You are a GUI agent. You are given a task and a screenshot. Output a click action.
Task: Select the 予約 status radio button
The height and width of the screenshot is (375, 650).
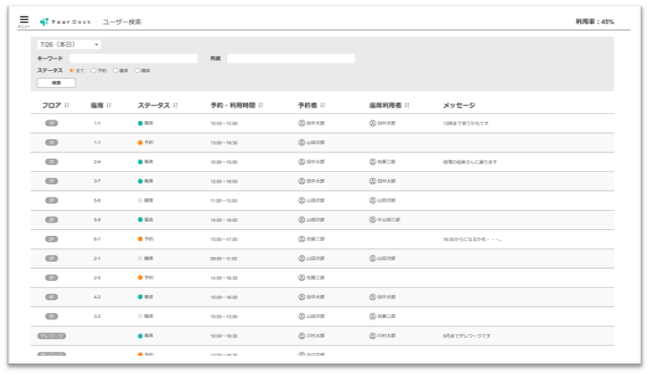[94, 71]
